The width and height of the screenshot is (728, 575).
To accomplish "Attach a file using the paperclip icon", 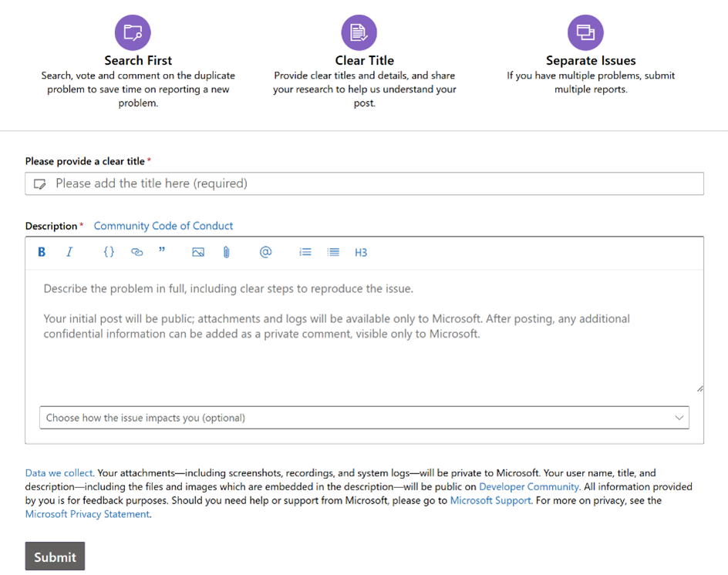I will pyautogui.click(x=226, y=252).
